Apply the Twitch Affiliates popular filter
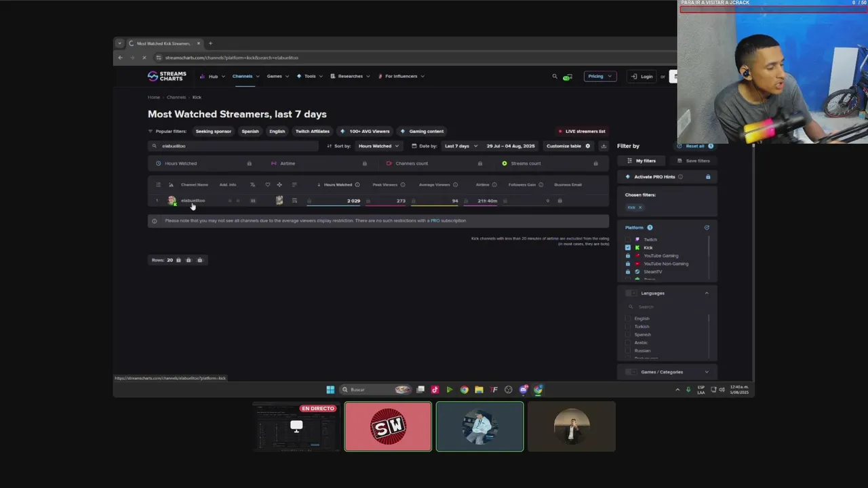 (313, 131)
